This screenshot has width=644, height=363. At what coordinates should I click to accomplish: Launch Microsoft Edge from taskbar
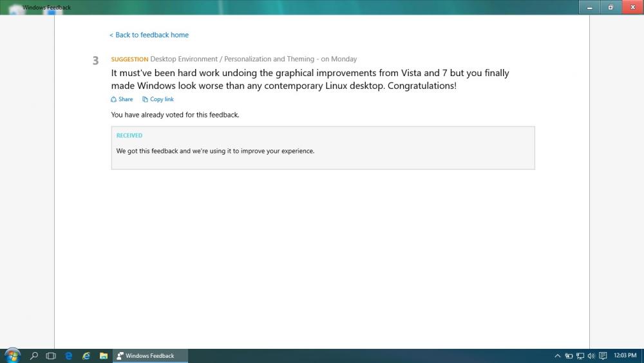[x=69, y=356]
